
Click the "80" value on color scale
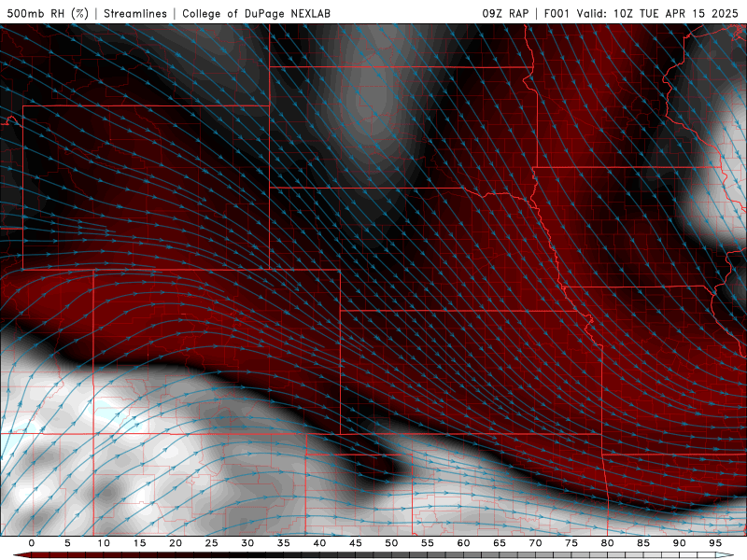[607, 543]
